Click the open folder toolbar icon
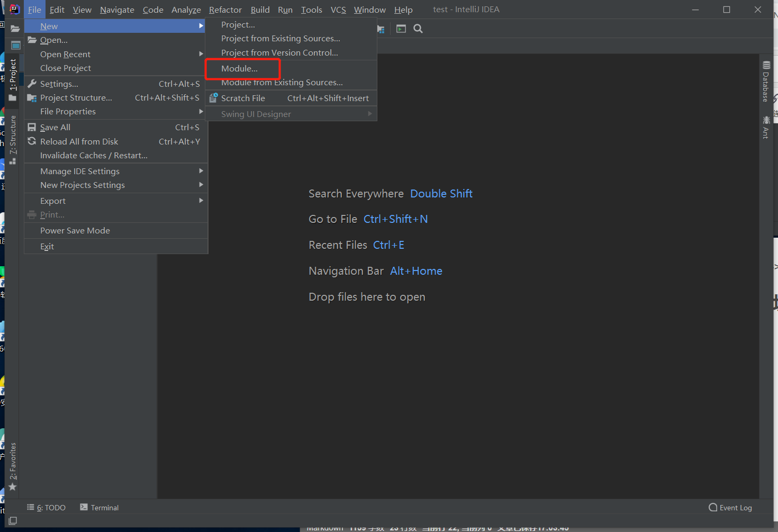Viewport: 778px width, 532px height. pyautogui.click(x=15, y=29)
